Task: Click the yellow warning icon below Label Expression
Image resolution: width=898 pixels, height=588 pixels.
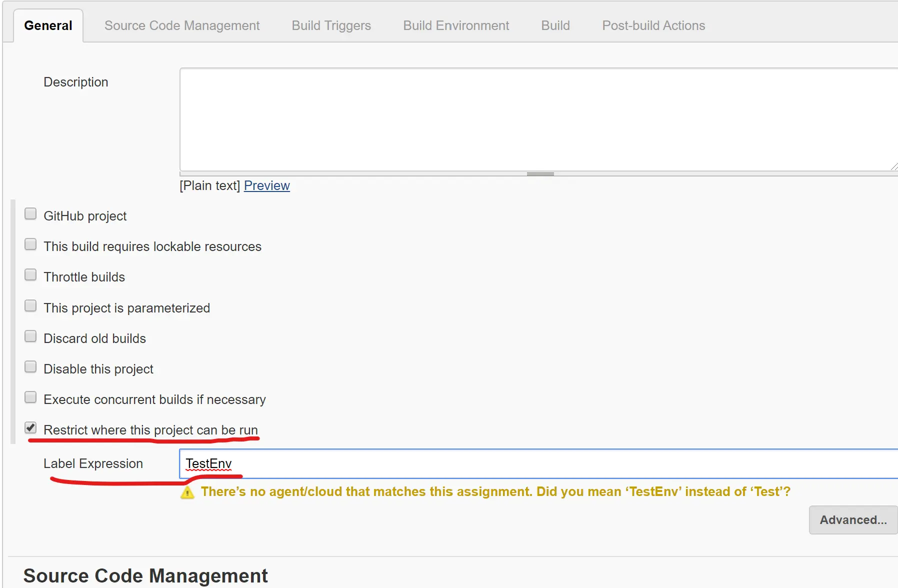Action: click(187, 493)
